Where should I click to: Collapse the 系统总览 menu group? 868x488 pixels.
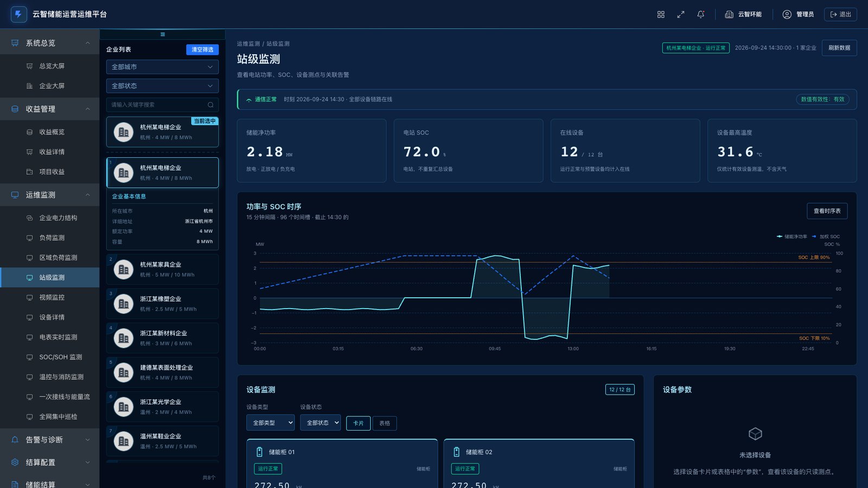coord(49,43)
